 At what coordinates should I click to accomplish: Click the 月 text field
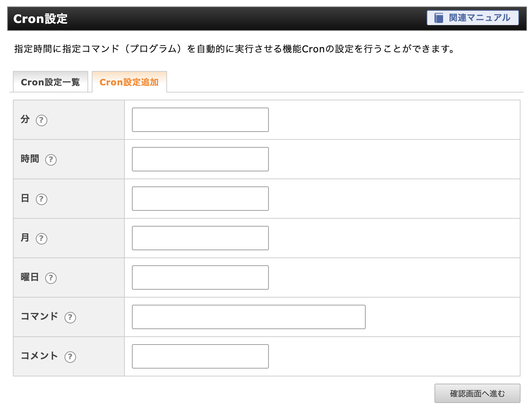[200, 238]
